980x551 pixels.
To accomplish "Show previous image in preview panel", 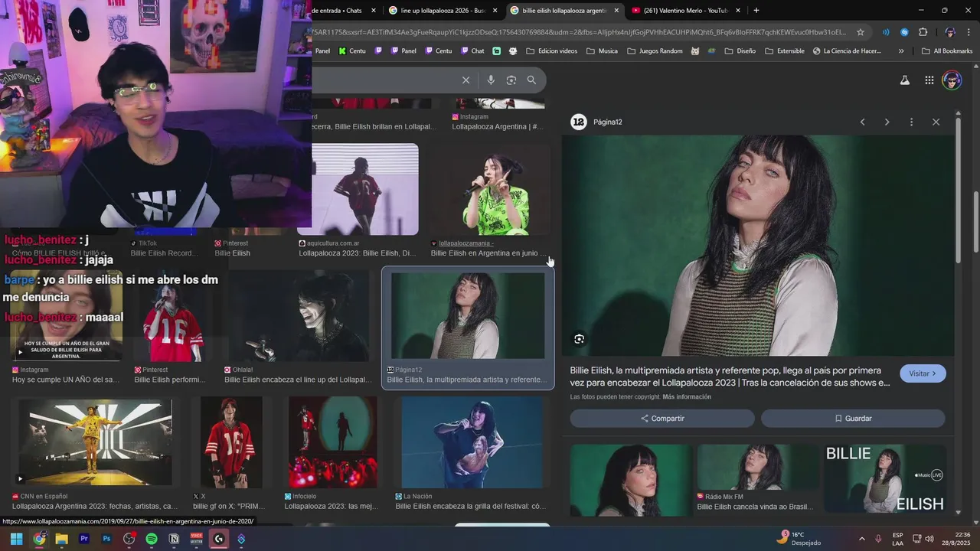I will coord(862,122).
